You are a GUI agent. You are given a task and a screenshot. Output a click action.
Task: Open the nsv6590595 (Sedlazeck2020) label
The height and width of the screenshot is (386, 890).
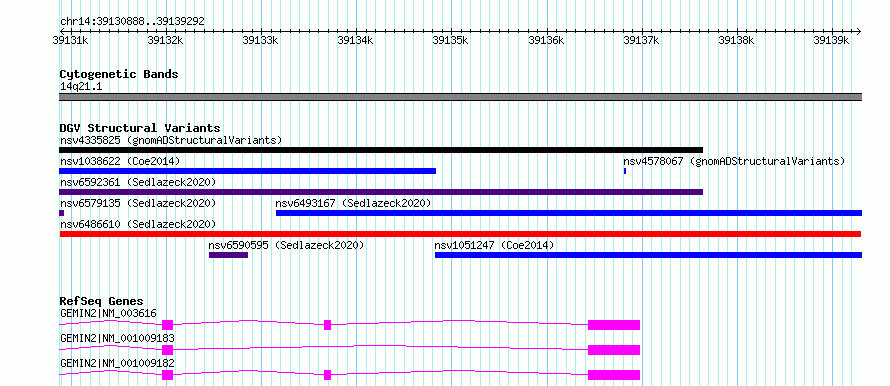point(286,245)
